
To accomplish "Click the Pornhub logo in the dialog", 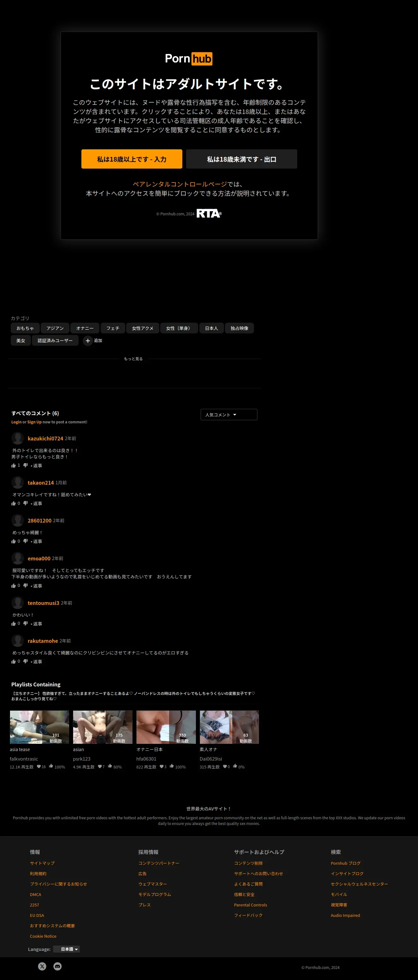I will pyautogui.click(x=189, y=59).
